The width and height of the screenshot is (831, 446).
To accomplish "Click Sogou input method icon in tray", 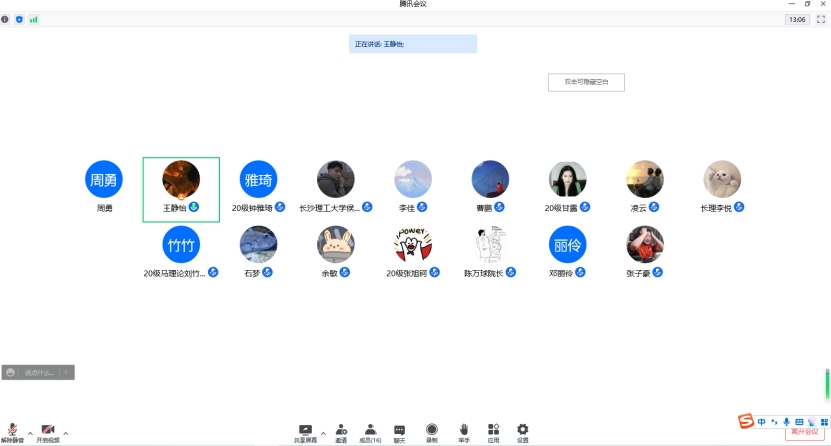I will point(745,421).
